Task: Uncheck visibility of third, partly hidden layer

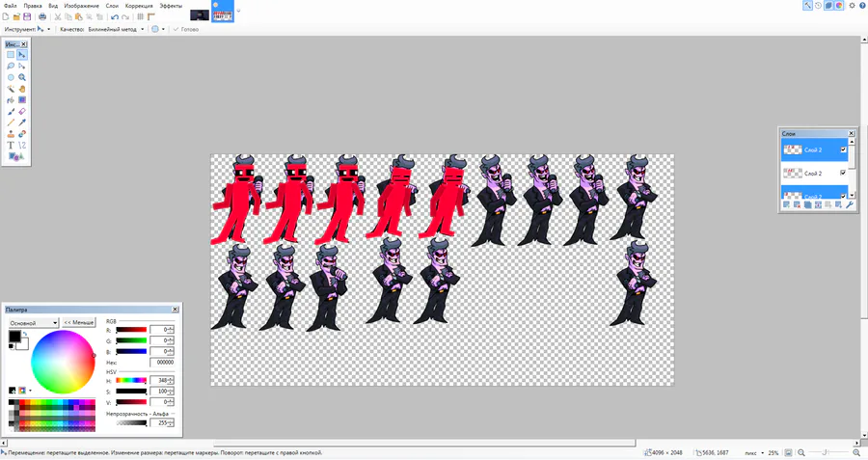Action: tap(843, 196)
